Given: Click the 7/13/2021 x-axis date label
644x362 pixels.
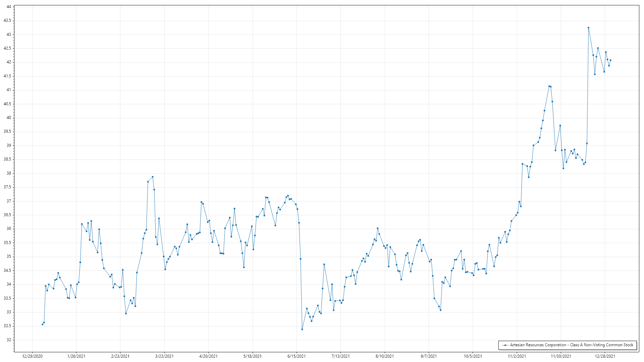Looking at the screenshot, I should (x=340, y=356).
